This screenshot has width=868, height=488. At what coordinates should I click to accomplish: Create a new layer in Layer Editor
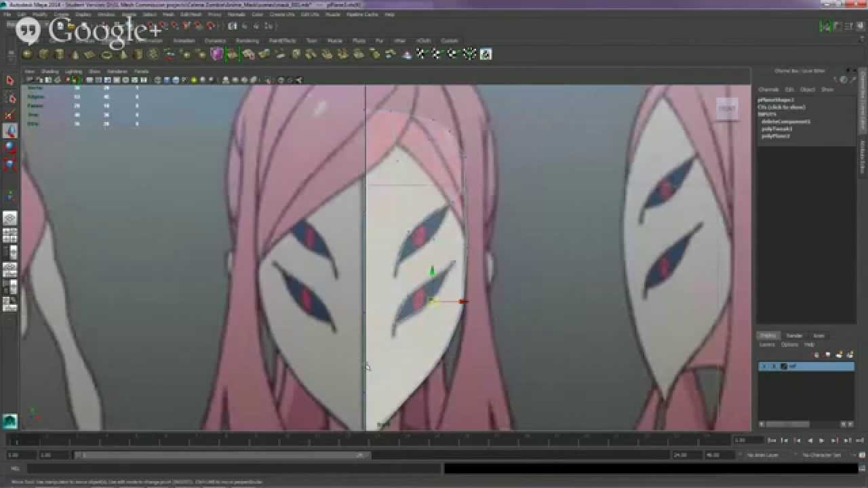[x=840, y=354]
